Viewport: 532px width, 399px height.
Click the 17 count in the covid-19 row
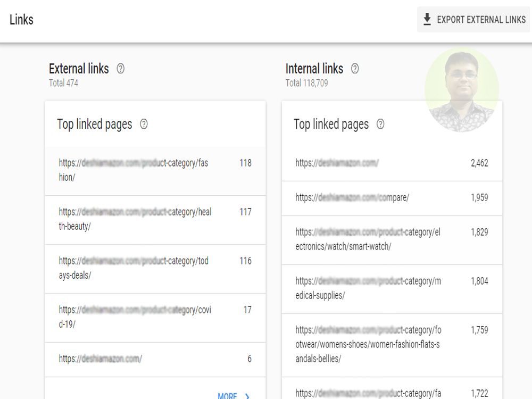coord(248,310)
